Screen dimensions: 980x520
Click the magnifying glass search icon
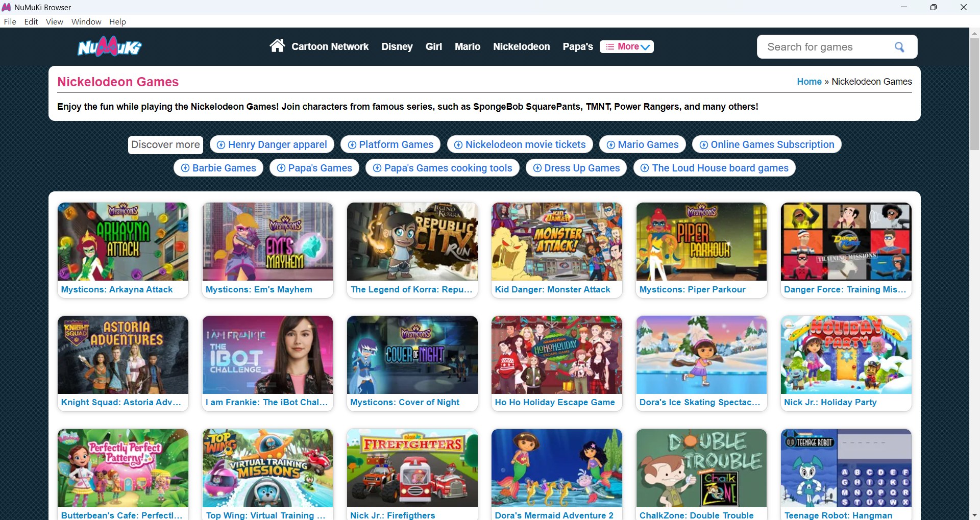coord(899,47)
